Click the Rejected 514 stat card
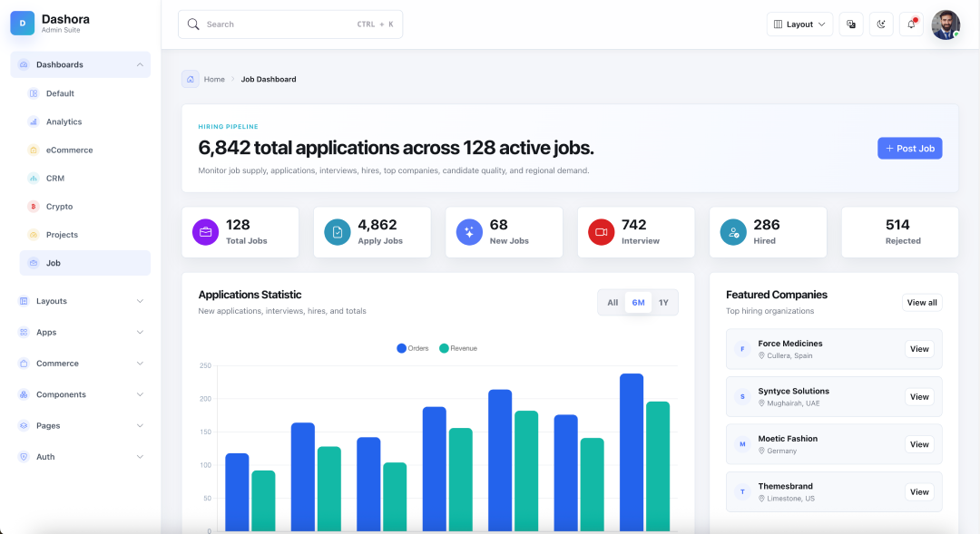The height and width of the screenshot is (534, 980). 900,232
